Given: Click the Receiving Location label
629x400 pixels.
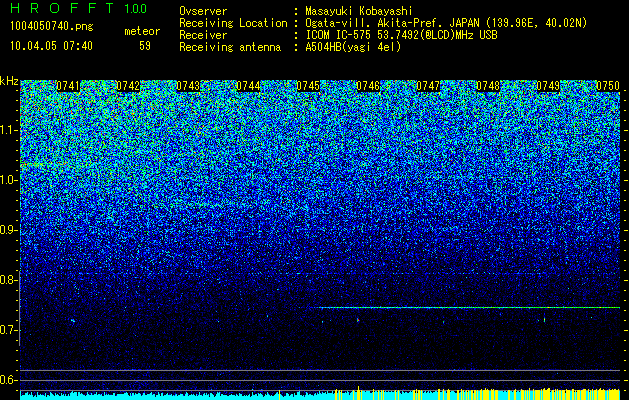Looking at the screenshot, I should click(x=233, y=23).
